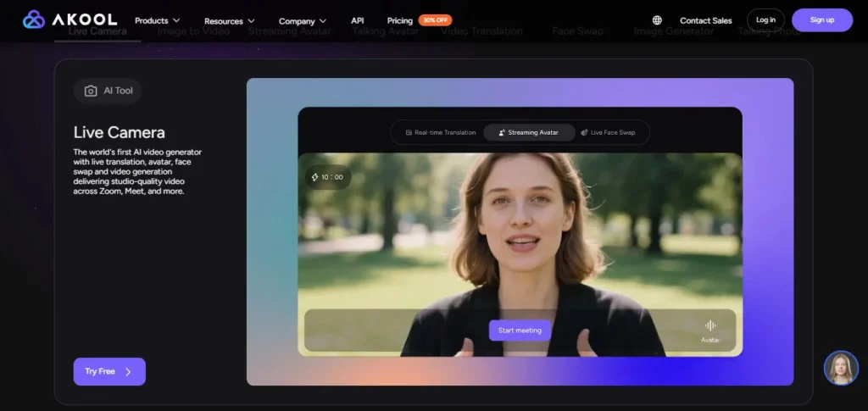Expand the Products dropdown menu
This screenshot has height=411, width=868.
(157, 20)
